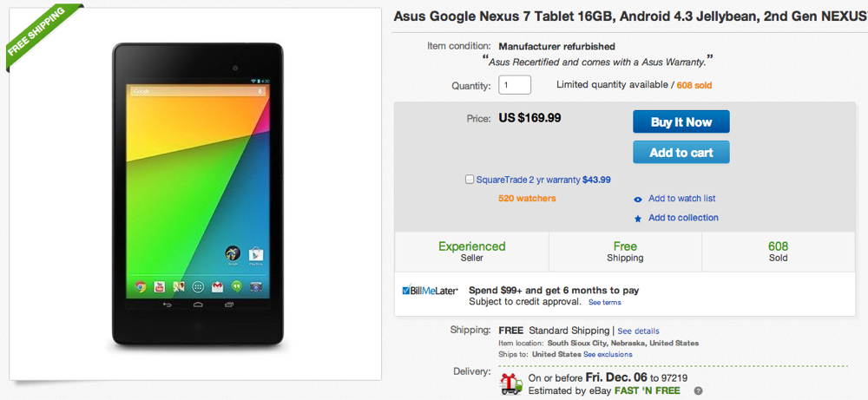Viewport: 868px width, 400px height.
Task: Click the eye icon for watch list
Action: 638,199
